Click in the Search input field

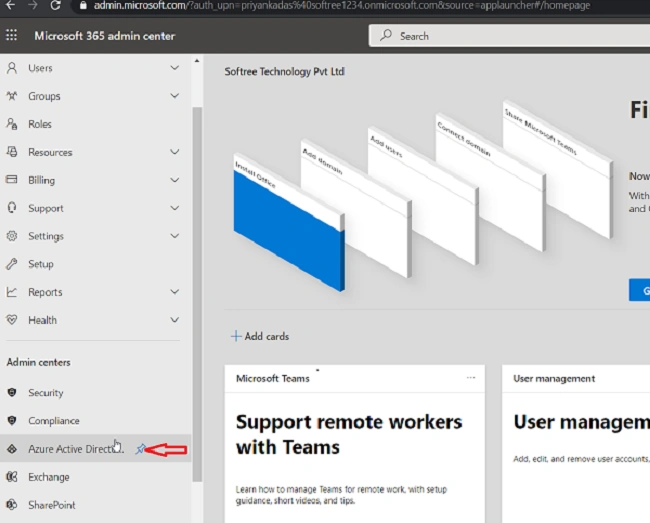(510, 36)
